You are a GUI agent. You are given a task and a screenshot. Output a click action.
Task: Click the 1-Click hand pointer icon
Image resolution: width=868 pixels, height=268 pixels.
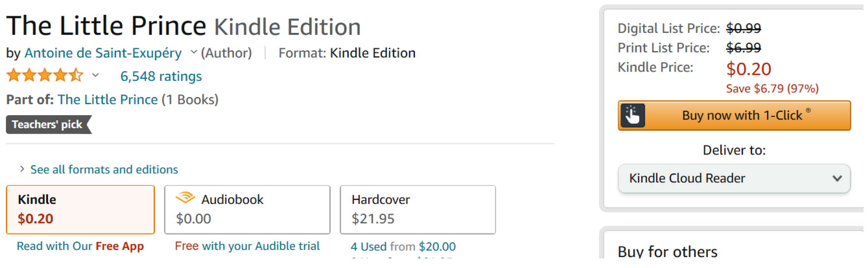pyautogui.click(x=632, y=116)
